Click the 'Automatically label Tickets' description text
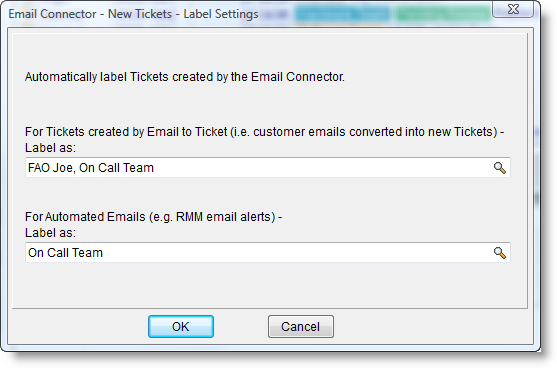The width and height of the screenshot is (557, 368). point(185,77)
